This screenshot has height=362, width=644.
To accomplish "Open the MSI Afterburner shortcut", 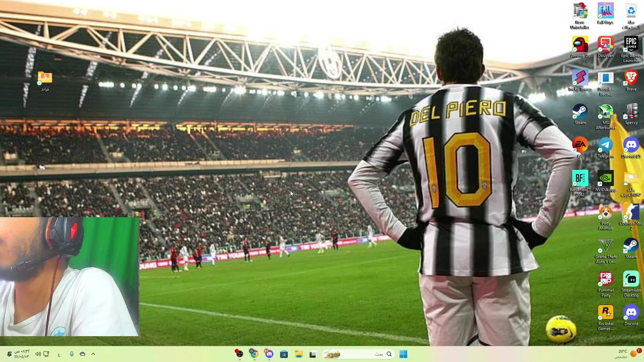I will click(x=605, y=117).
